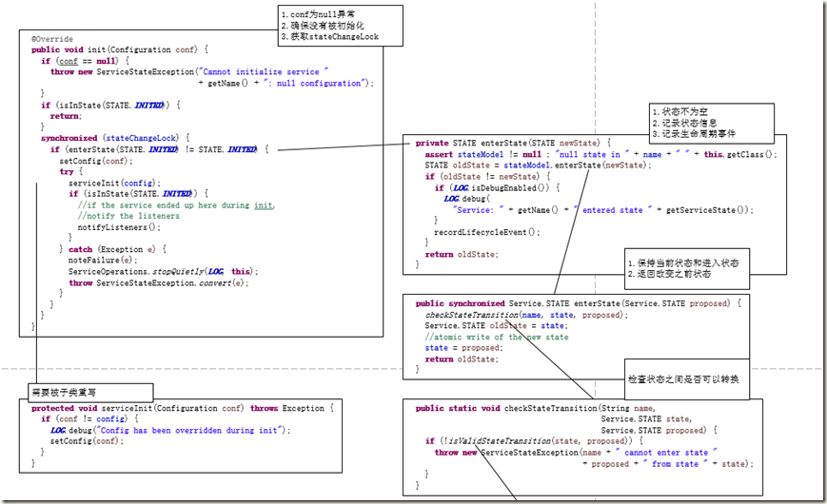Viewport: 827px width, 504px height.
Task: Click 'ServiceOperations.stopQuietly(LOG, this);' line
Action: (164, 272)
